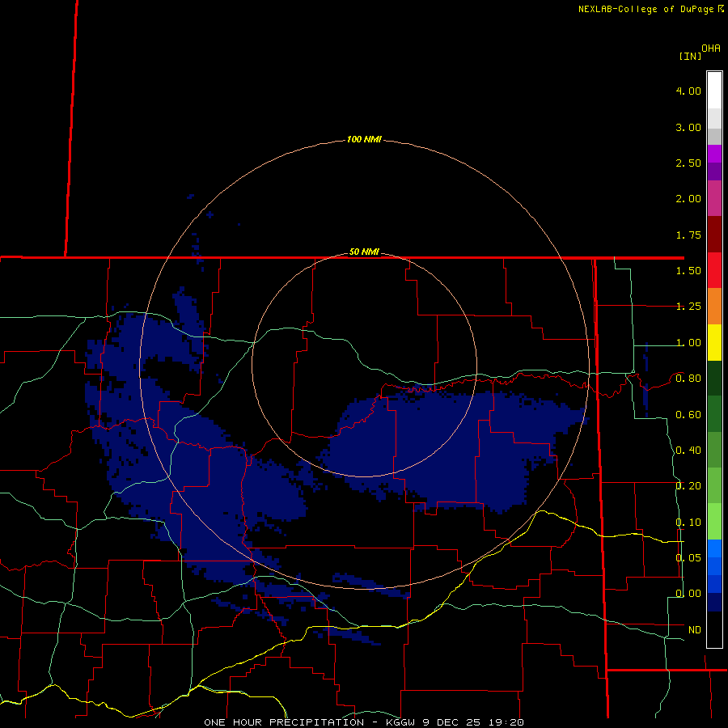Pick the yellow swatch beside 1.00
The width and height of the screenshot is (728, 728).
click(714, 342)
